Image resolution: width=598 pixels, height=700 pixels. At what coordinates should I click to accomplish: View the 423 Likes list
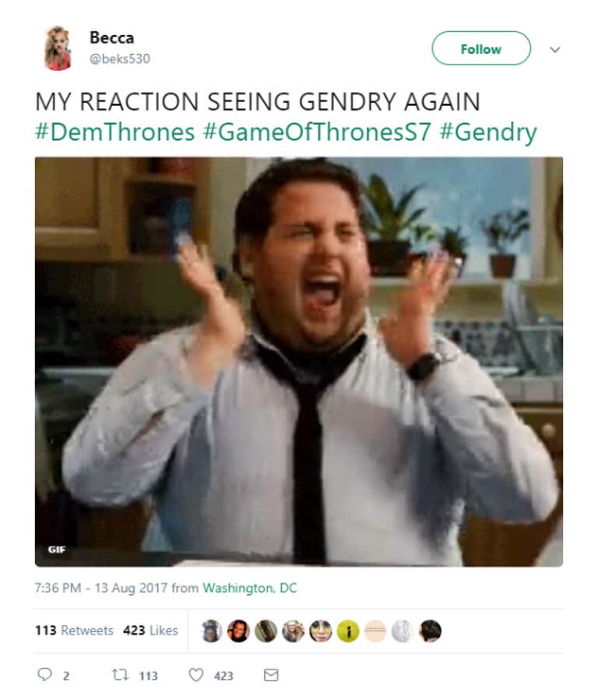pyautogui.click(x=150, y=631)
